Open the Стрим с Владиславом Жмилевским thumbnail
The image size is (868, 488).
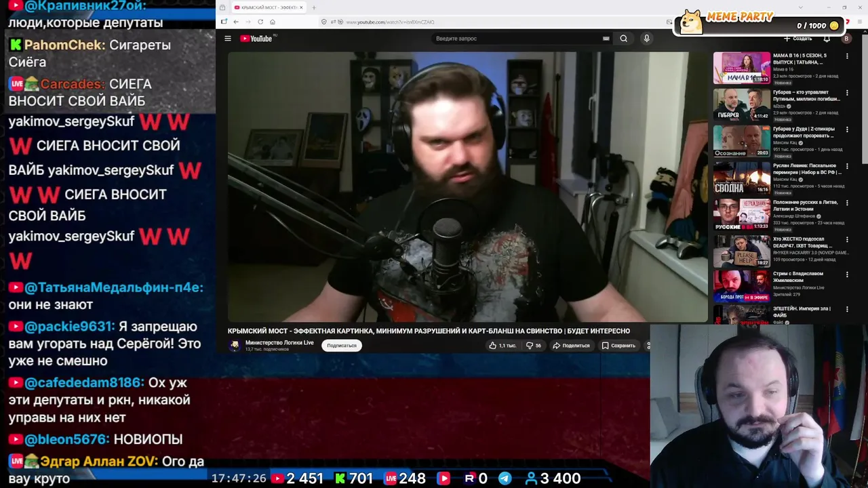point(741,286)
